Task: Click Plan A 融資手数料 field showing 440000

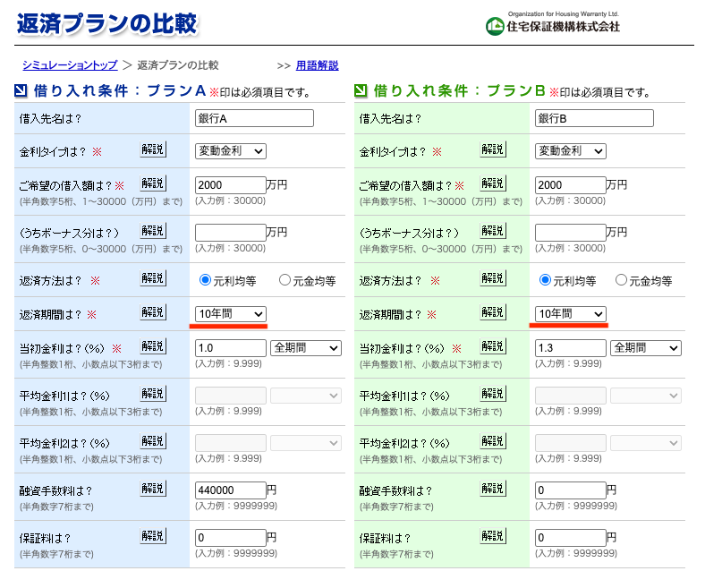Action: point(230,490)
